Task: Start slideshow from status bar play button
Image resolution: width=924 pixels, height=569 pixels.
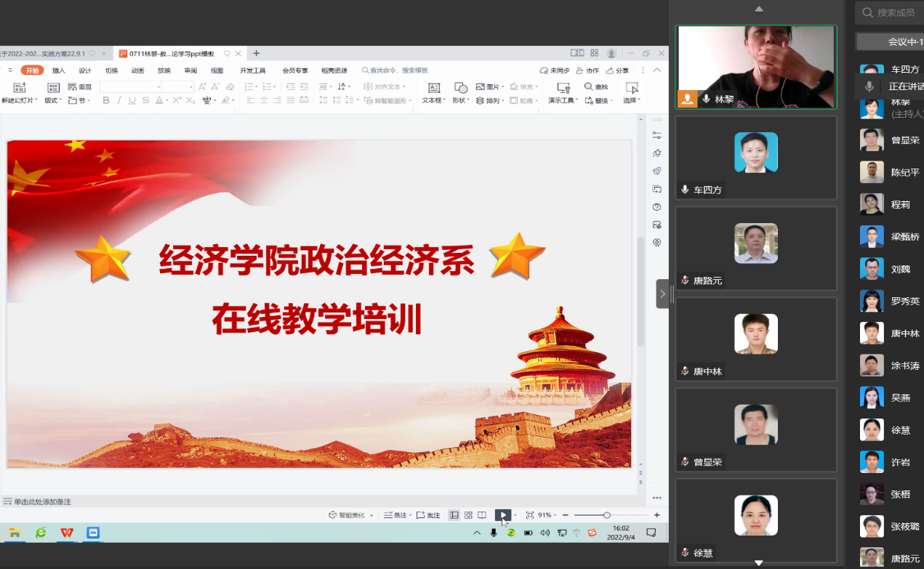Action: [x=502, y=514]
